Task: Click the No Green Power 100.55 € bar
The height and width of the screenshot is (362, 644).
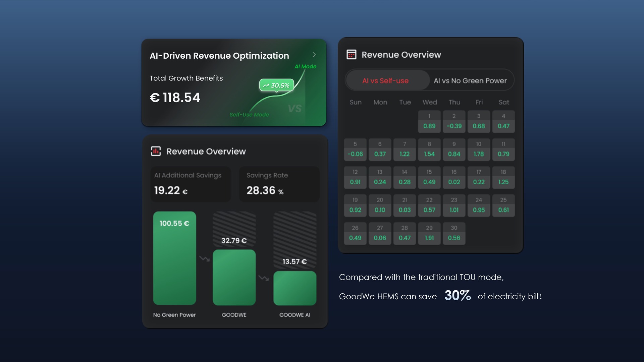Action: 174,258
